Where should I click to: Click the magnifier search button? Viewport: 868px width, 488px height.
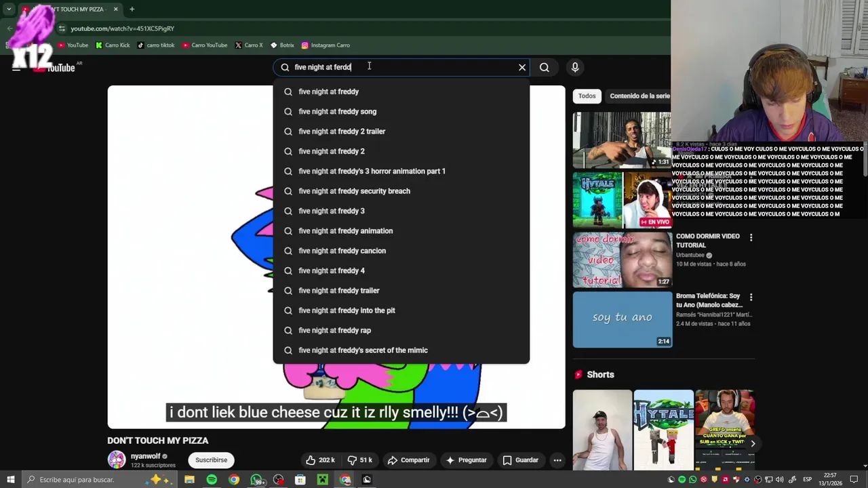click(x=545, y=67)
